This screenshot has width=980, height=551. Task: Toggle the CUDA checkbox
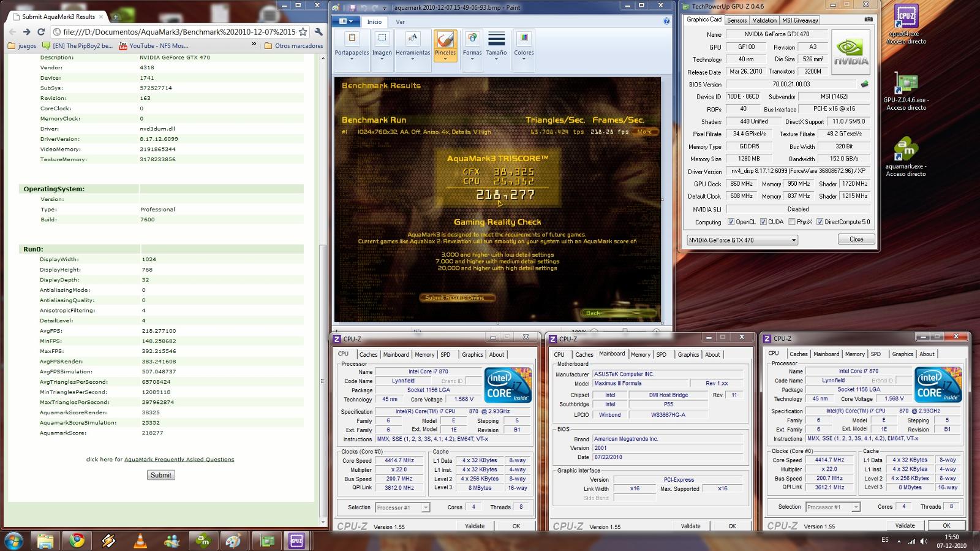point(763,222)
